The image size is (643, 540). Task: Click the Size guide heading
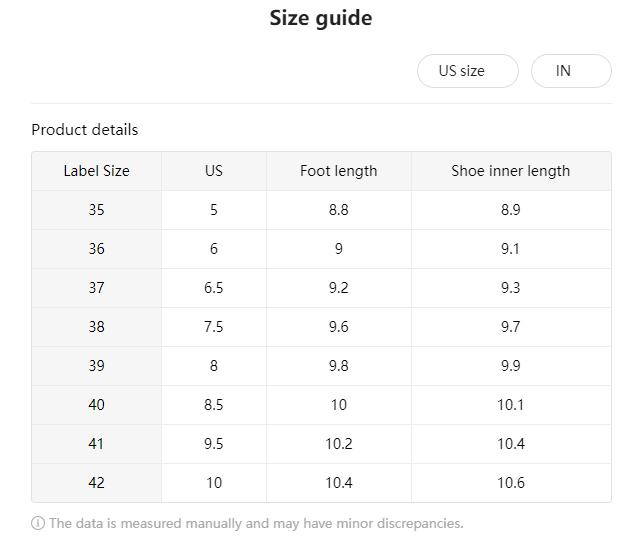click(321, 19)
